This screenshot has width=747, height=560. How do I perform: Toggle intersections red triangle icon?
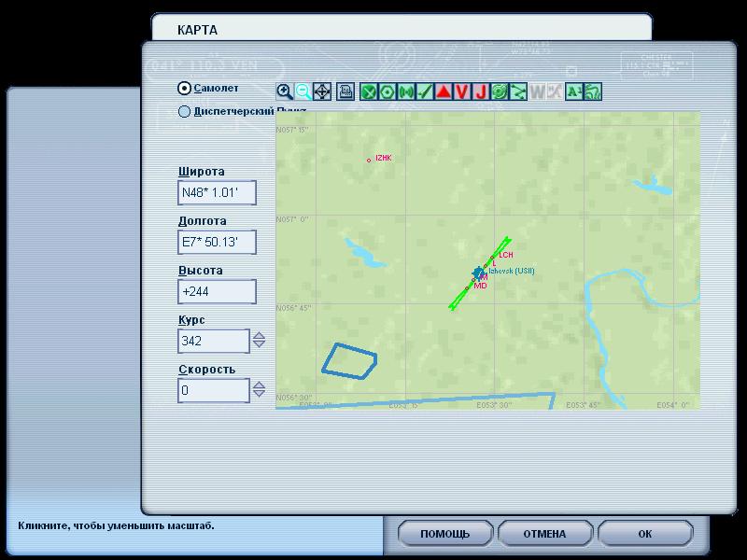(444, 91)
